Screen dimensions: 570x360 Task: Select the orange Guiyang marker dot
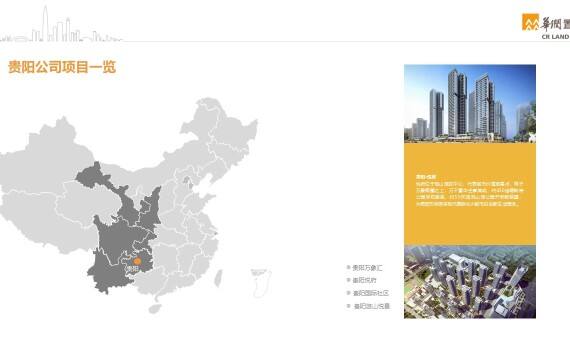coord(137,261)
